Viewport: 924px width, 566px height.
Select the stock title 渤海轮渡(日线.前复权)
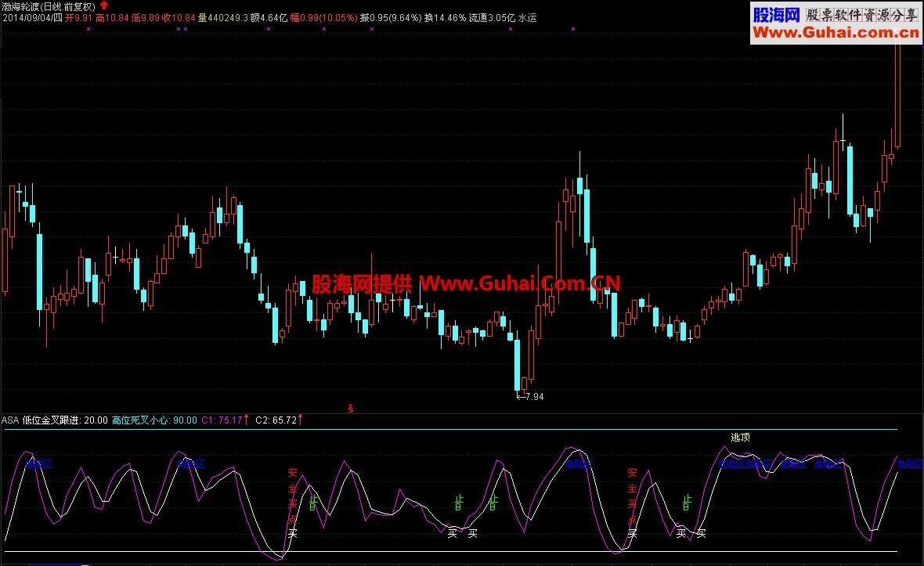pos(49,7)
